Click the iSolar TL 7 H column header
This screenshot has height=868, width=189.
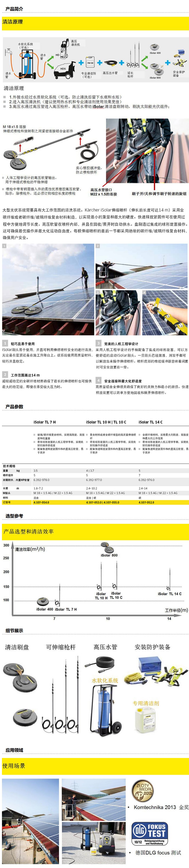click(x=45, y=422)
